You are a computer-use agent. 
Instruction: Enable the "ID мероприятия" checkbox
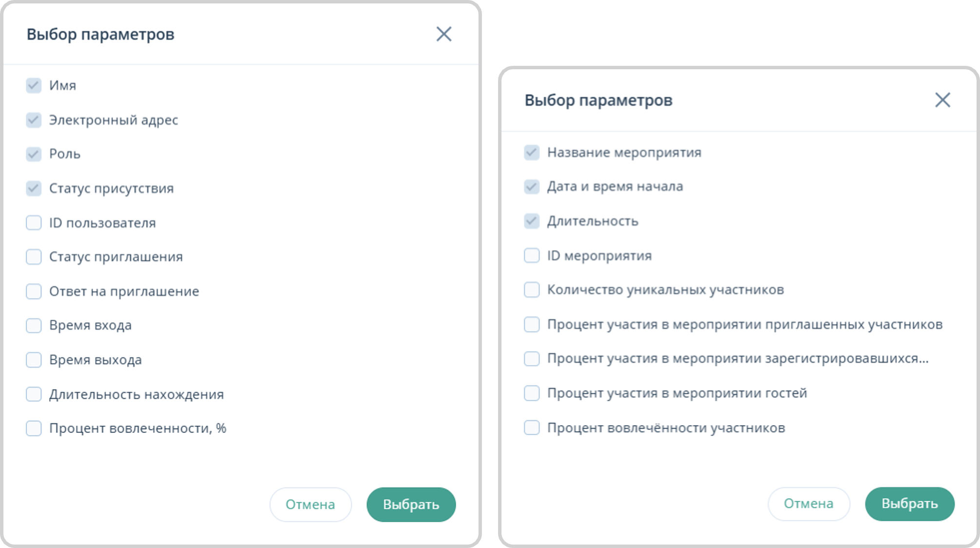coord(531,255)
